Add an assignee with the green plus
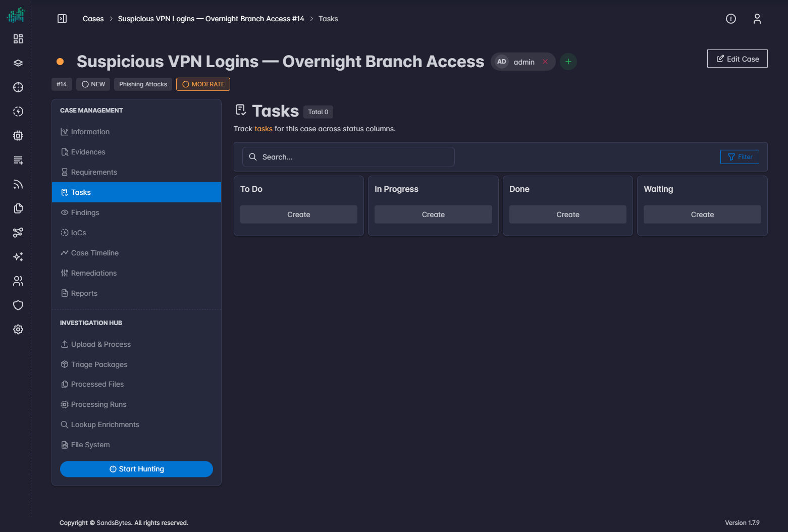Screen dimensions: 788x532 click(x=568, y=62)
